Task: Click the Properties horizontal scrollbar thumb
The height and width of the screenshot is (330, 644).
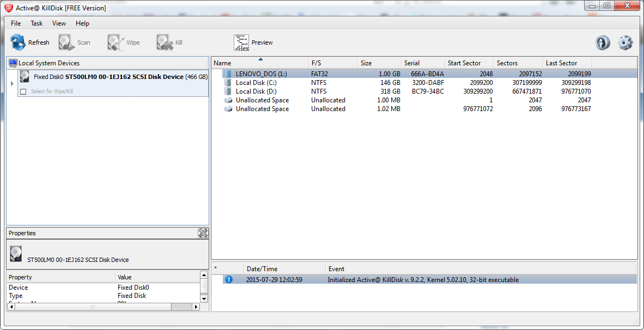Action: (92, 307)
